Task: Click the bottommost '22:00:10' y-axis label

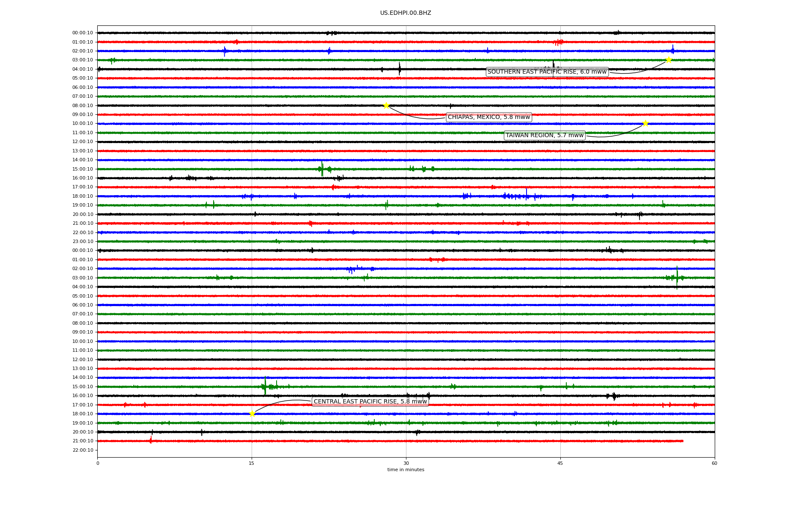Action: click(x=83, y=450)
